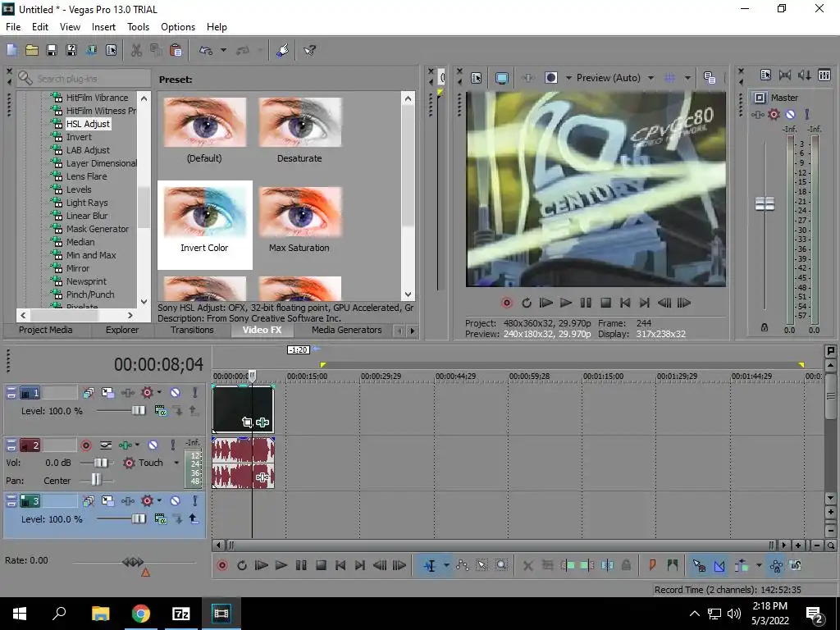Toggle loop playback in transport bar
The width and height of the screenshot is (840, 630).
[242, 565]
